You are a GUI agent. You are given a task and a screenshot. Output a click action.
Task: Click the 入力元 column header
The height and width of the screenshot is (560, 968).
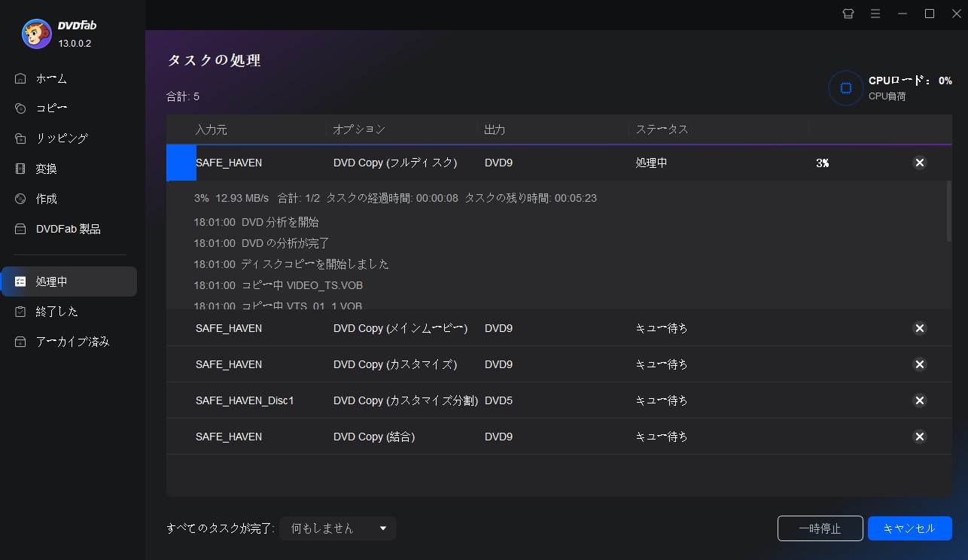coord(211,129)
